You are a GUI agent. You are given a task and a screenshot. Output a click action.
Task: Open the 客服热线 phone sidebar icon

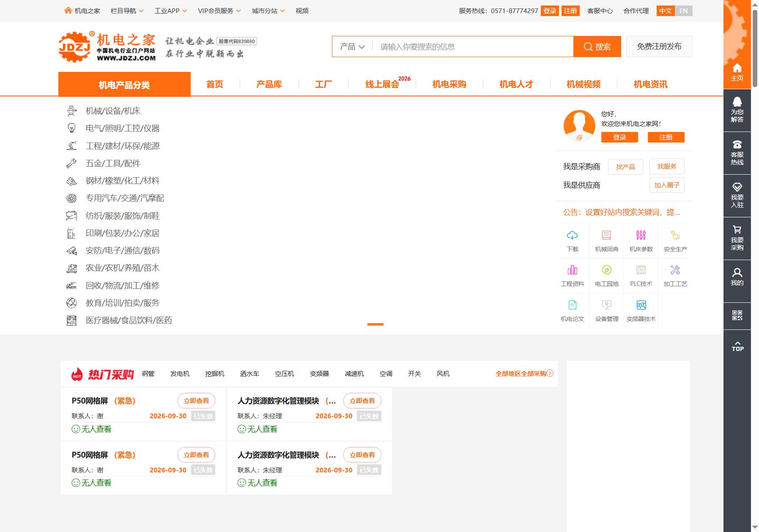pyautogui.click(x=737, y=153)
